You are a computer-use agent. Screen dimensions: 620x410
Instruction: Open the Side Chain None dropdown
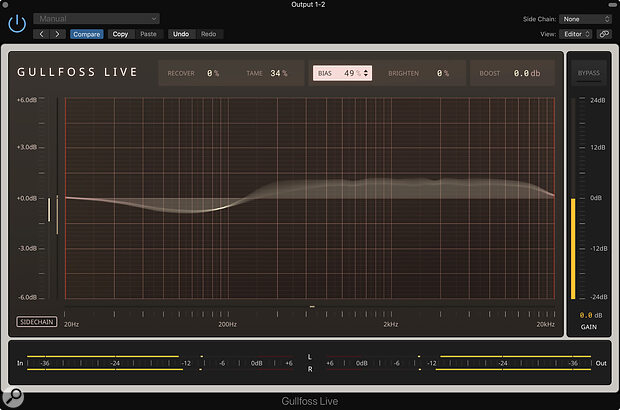click(586, 19)
